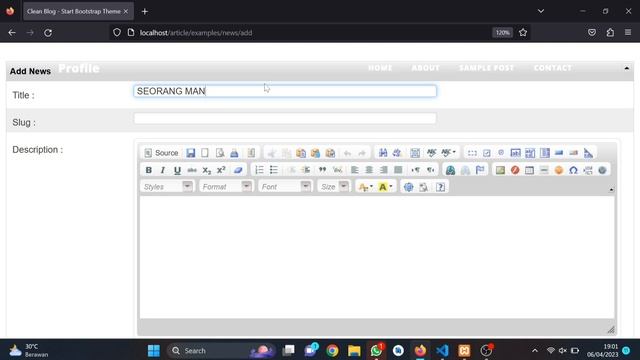
Task: Run the Check Spelling icon
Action: click(x=431, y=153)
